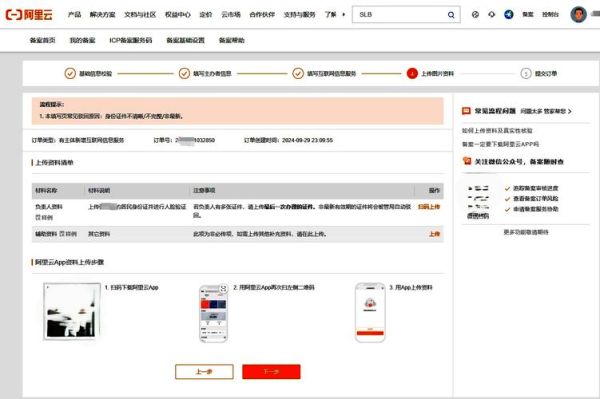Image resolution: width=600 pixels, height=399 pixels.
Task: Click the 填写互联网信息服务 step check icon
Action: pyautogui.click(x=298, y=73)
